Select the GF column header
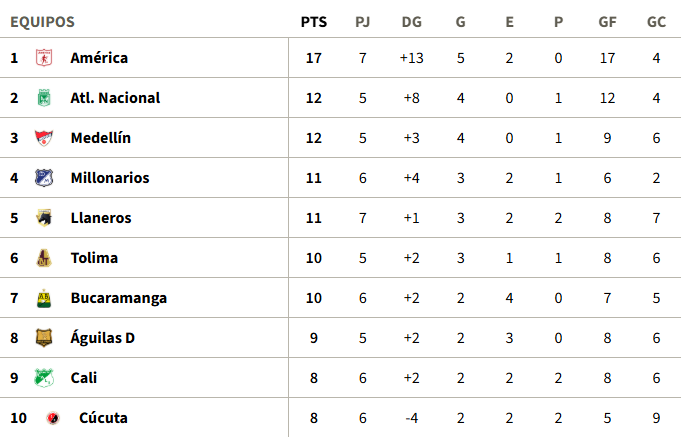Image resolution: width=683 pixels, height=437 pixels. [607, 22]
